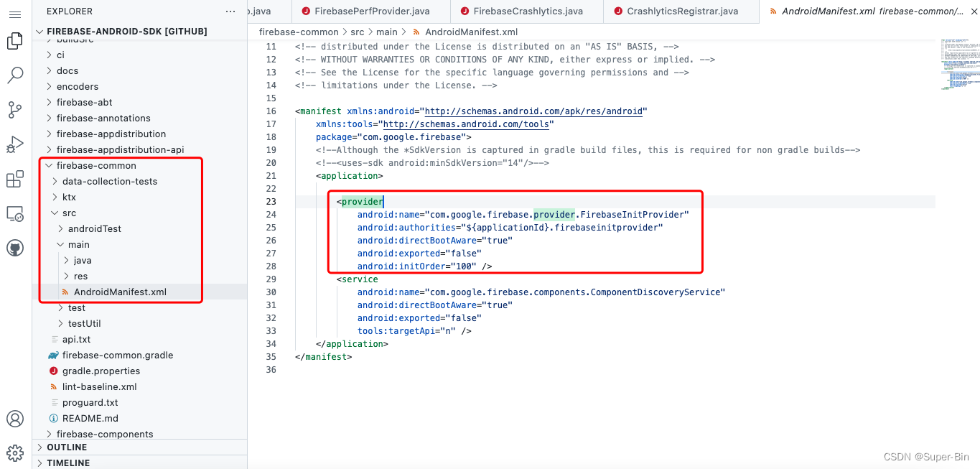Open Explorer more actions ellipsis

(230, 11)
